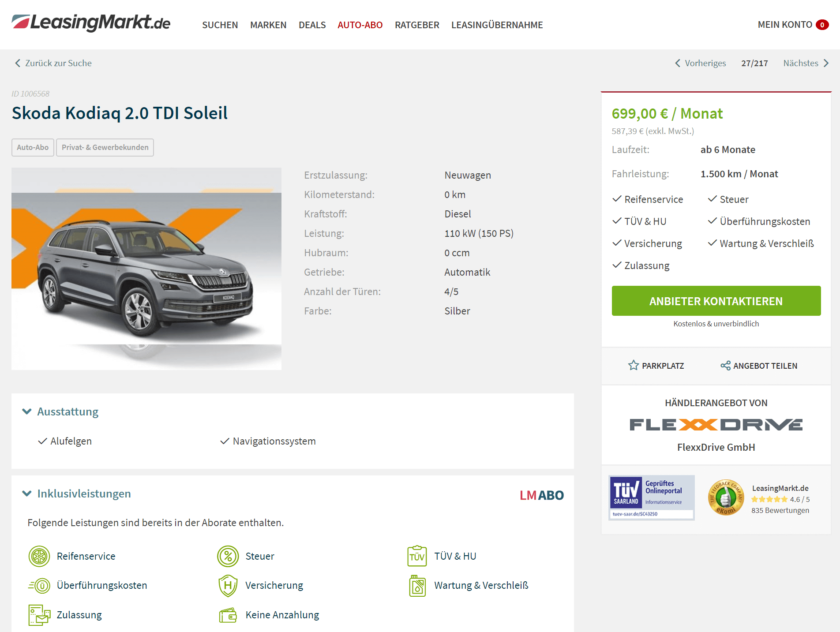Click the ID 1006568 text
Viewport: 840px width, 632px height.
30,93
